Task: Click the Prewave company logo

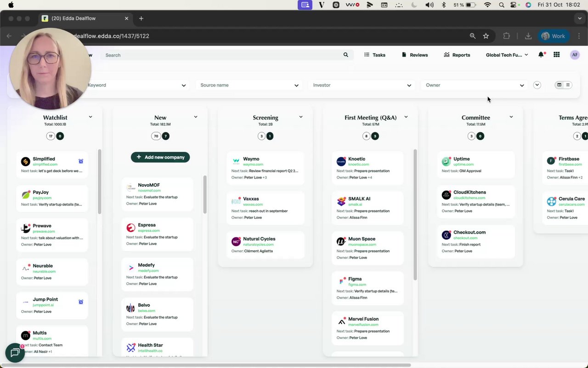Action: click(26, 228)
